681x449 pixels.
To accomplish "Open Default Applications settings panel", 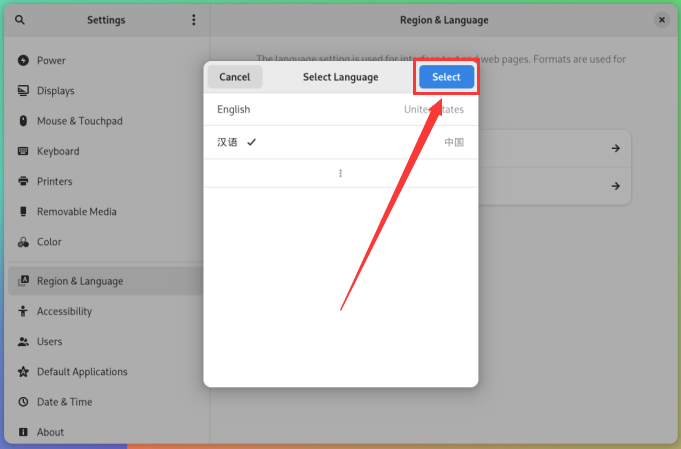I will [x=82, y=372].
